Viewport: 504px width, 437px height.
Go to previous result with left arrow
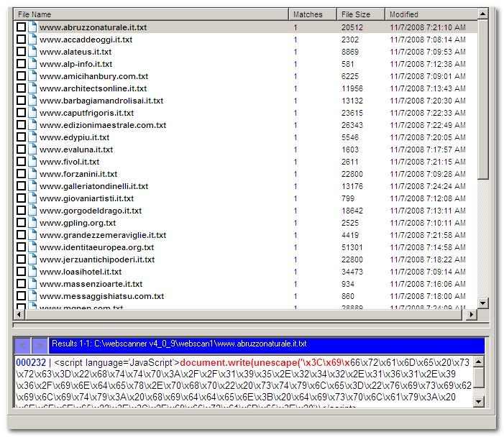pos(23,344)
